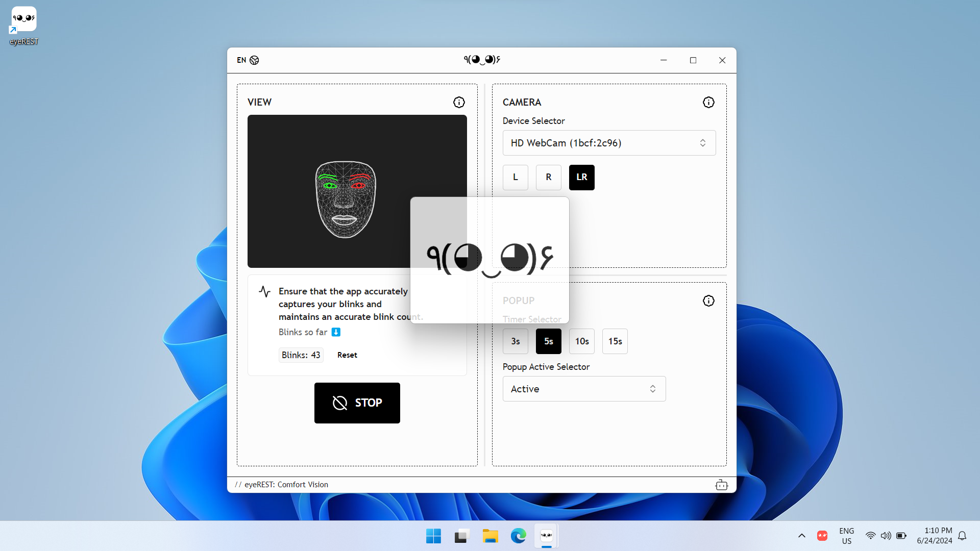Viewport: 980px width, 551px height.
Task: Click the robot icon in status bar
Action: click(x=721, y=485)
